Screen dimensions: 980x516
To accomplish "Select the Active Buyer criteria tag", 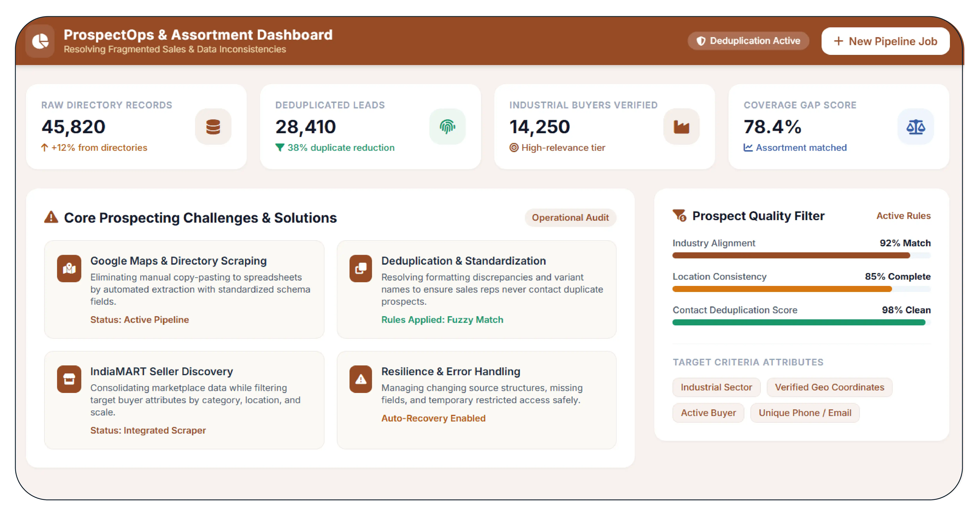I will pos(708,412).
